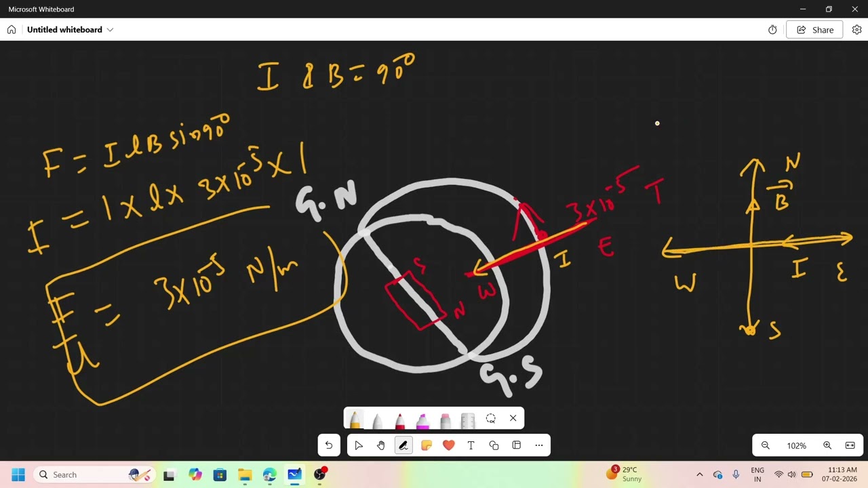Switch to the Pan hand tool

pos(381,445)
